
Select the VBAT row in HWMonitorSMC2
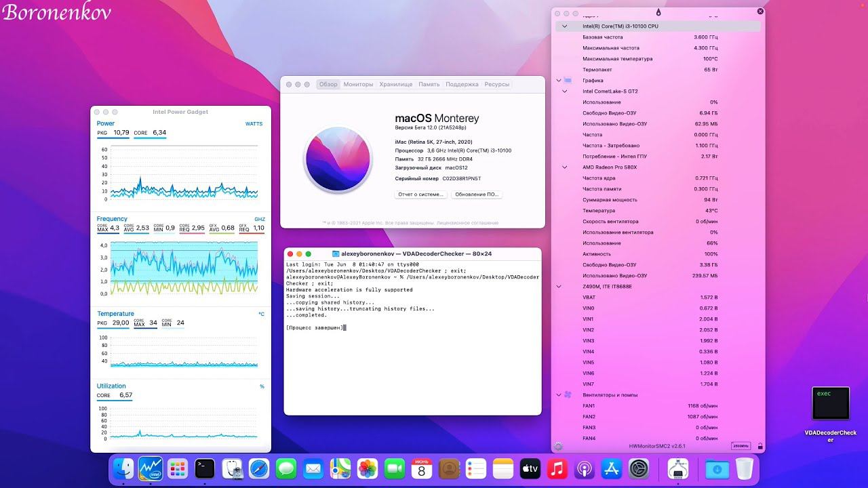[658, 298]
